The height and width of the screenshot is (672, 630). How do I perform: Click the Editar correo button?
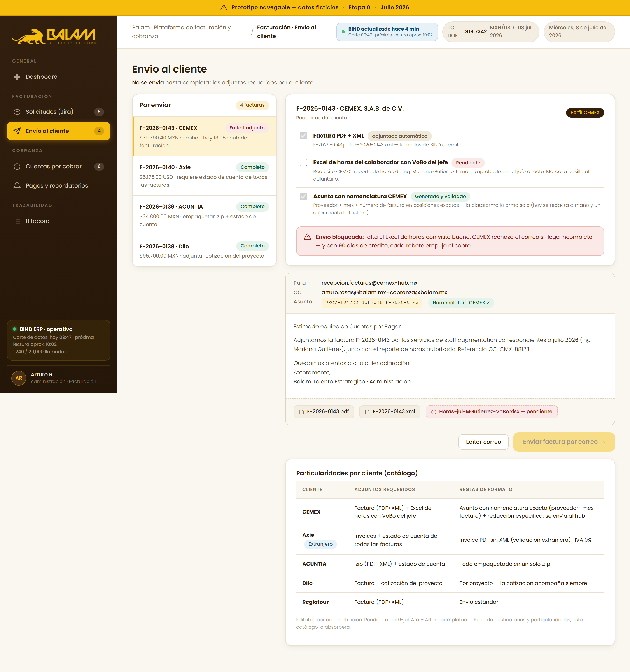pyautogui.click(x=483, y=442)
